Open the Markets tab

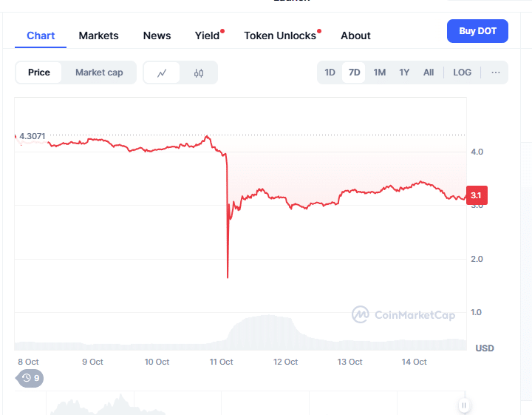click(98, 36)
